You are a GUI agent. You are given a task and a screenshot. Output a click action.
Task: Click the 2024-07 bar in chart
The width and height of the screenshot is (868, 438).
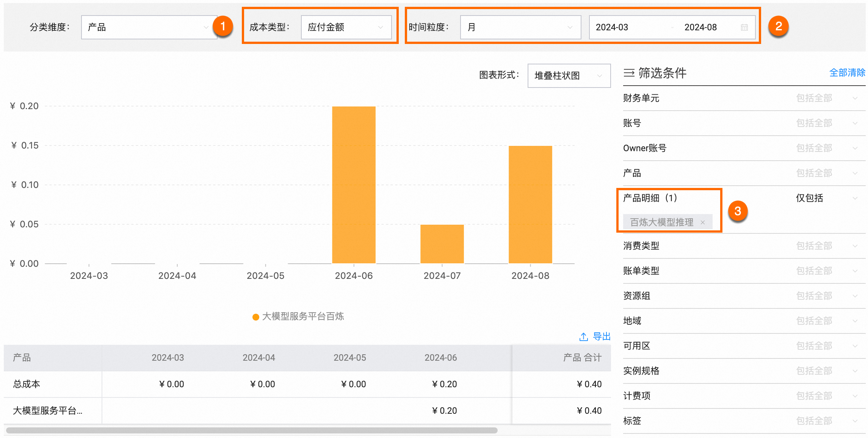tap(442, 244)
